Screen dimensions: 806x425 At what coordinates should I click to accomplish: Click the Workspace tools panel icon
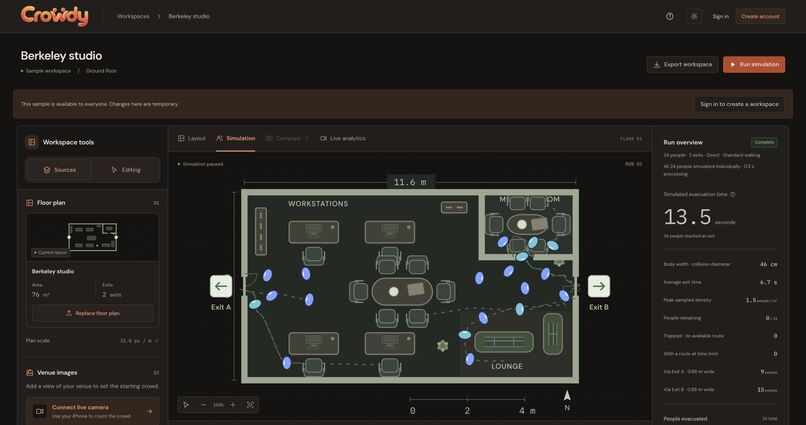click(x=31, y=142)
